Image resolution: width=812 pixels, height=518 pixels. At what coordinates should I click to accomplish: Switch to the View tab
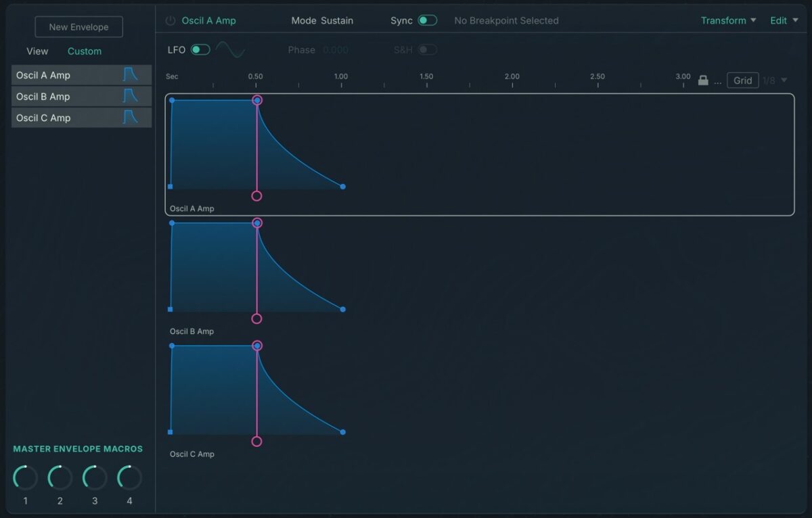click(37, 51)
